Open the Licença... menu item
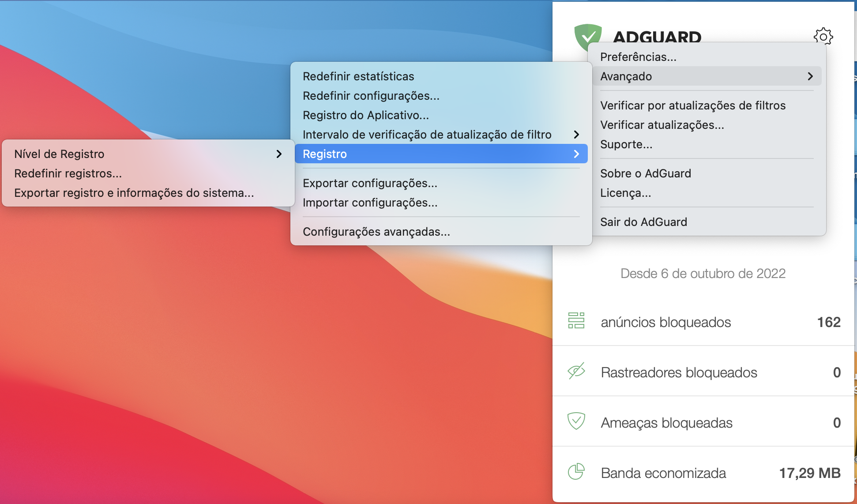857x504 pixels. (x=707, y=193)
